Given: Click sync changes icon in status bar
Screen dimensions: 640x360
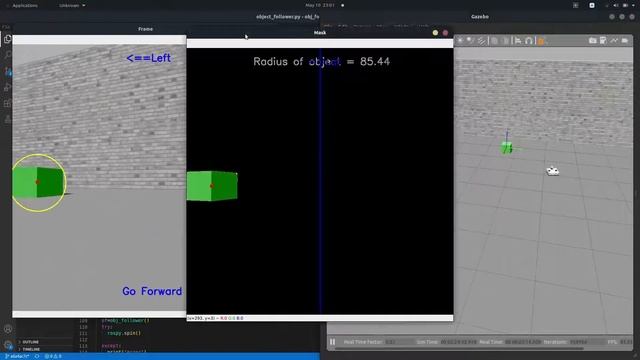Looking at the screenshot, I should (37, 356).
